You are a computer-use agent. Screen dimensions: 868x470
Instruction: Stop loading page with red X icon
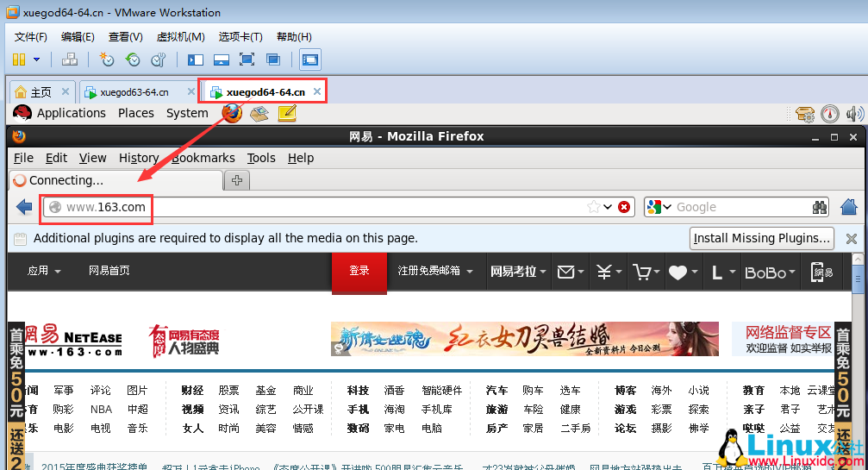[x=624, y=207]
